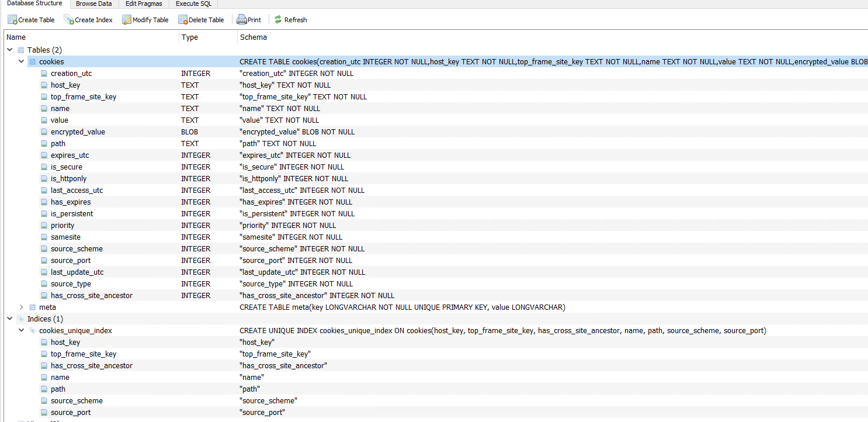Click the is_httponly column field icon

pyautogui.click(x=44, y=179)
